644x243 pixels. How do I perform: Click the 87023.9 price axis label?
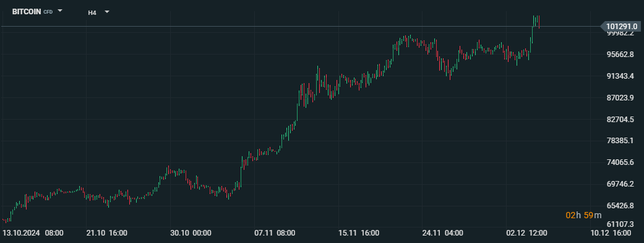coord(620,97)
